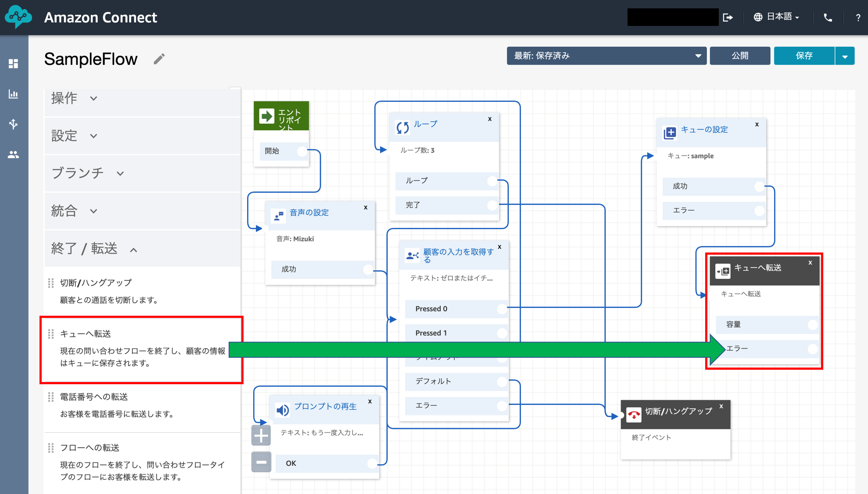Close the 切断/ハングアップ block
This screenshot has height=494, width=868.
[x=721, y=406]
